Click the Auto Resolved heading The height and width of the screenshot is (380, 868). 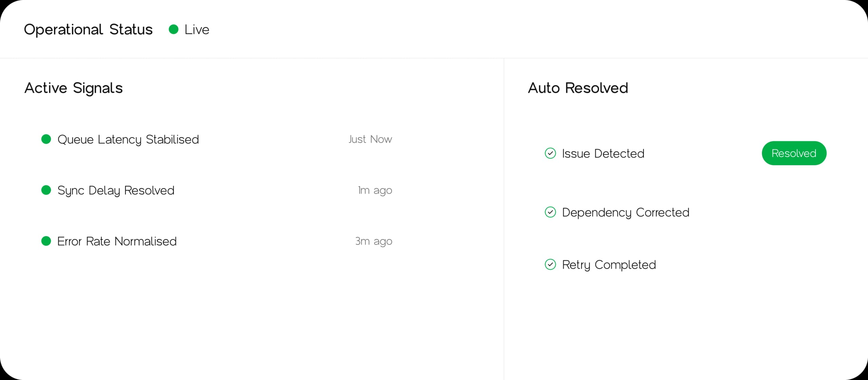[578, 88]
